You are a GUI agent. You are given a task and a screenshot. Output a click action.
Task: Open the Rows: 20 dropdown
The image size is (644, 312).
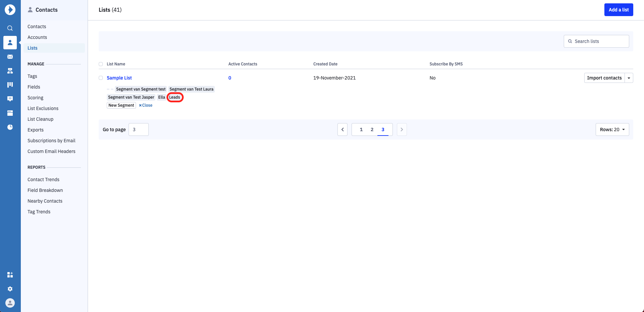[612, 129]
